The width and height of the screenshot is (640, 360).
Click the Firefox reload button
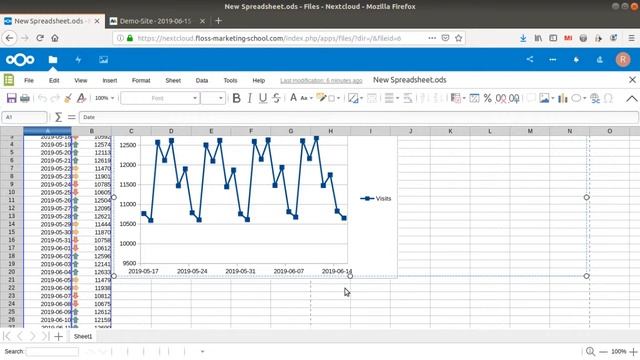[40, 38]
